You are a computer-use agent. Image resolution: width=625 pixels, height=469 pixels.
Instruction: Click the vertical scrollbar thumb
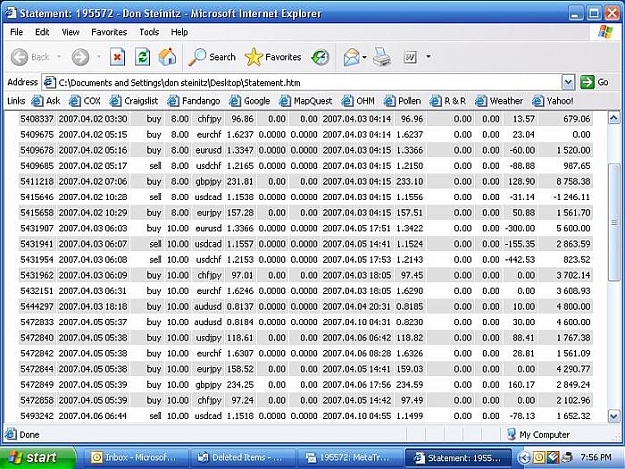(x=614, y=222)
